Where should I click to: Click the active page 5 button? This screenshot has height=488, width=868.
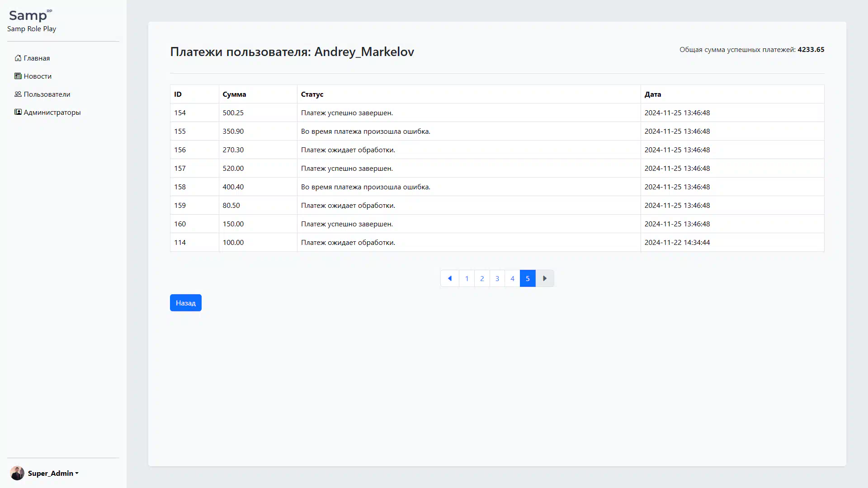click(x=528, y=278)
